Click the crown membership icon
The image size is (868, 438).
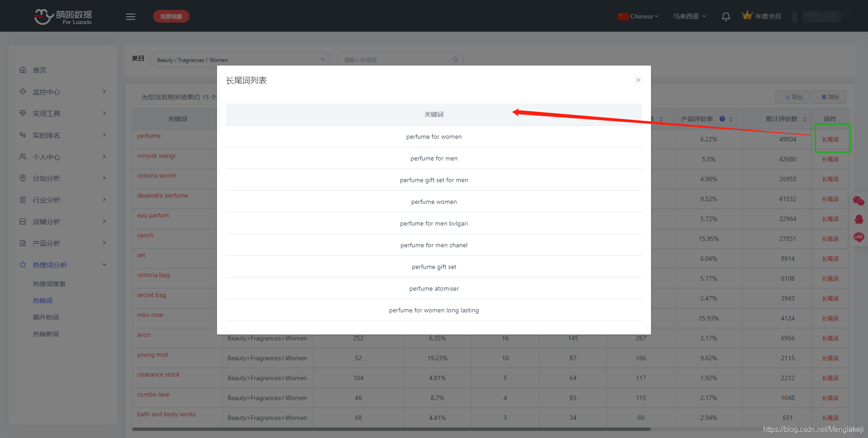[747, 15]
